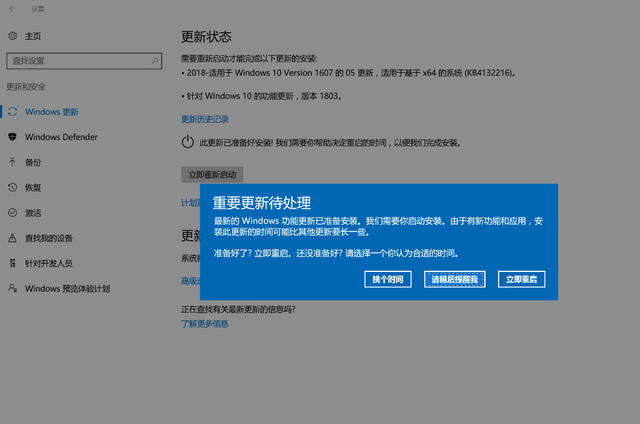
Task: Click the 版本 1803 feature update text
Action: 262,96
